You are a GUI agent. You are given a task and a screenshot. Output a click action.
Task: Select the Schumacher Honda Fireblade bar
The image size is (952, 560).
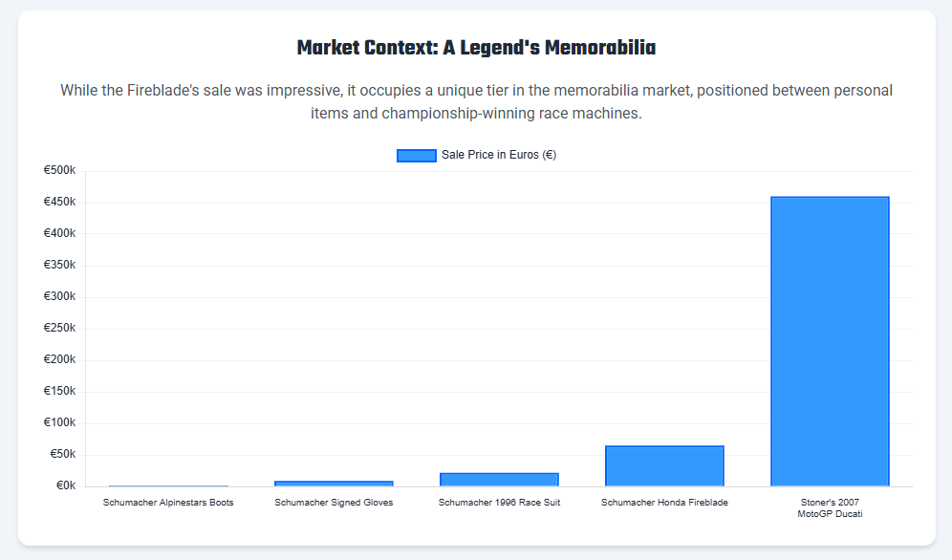pos(664,466)
